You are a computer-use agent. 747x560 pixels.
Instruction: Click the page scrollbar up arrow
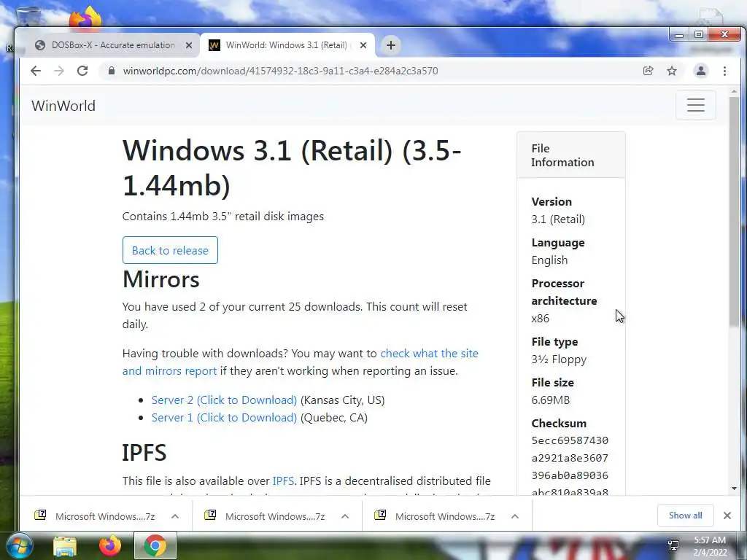734,91
